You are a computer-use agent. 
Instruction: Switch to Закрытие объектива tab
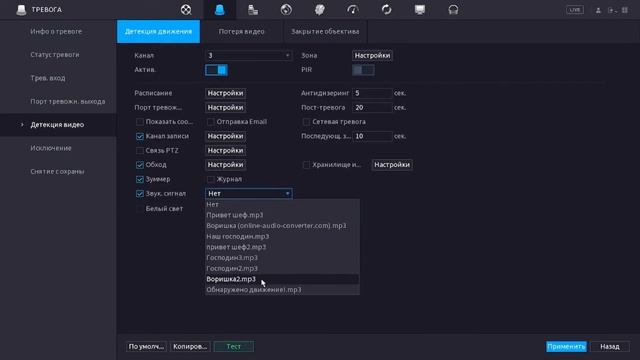click(x=325, y=31)
